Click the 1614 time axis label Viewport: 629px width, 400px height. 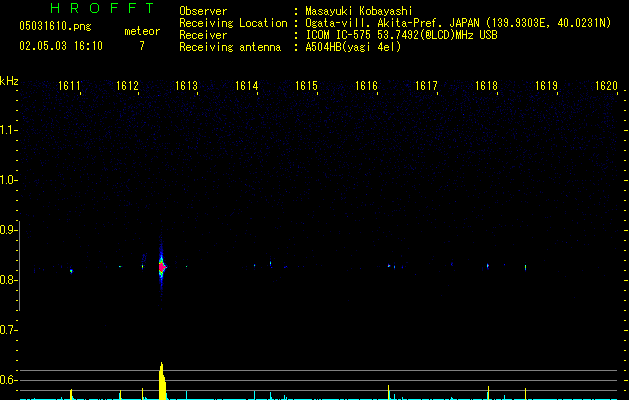coord(246,86)
